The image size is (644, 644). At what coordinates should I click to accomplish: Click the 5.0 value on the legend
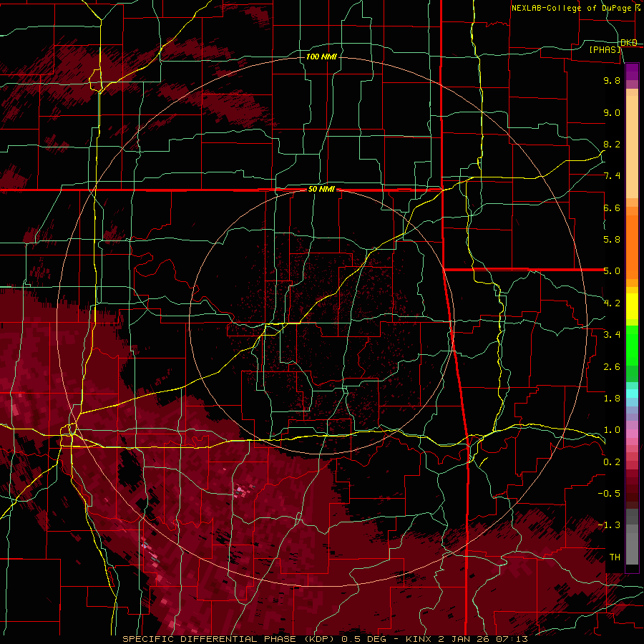(x=612, y=271)
